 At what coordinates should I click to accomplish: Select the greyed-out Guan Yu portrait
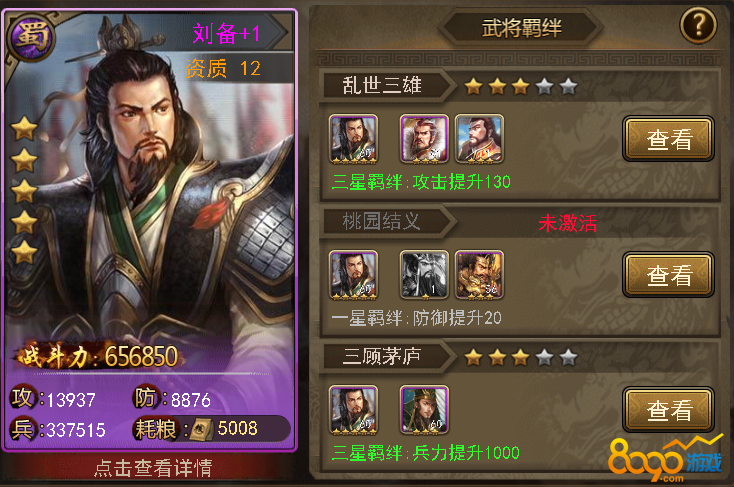pos(424,275)
